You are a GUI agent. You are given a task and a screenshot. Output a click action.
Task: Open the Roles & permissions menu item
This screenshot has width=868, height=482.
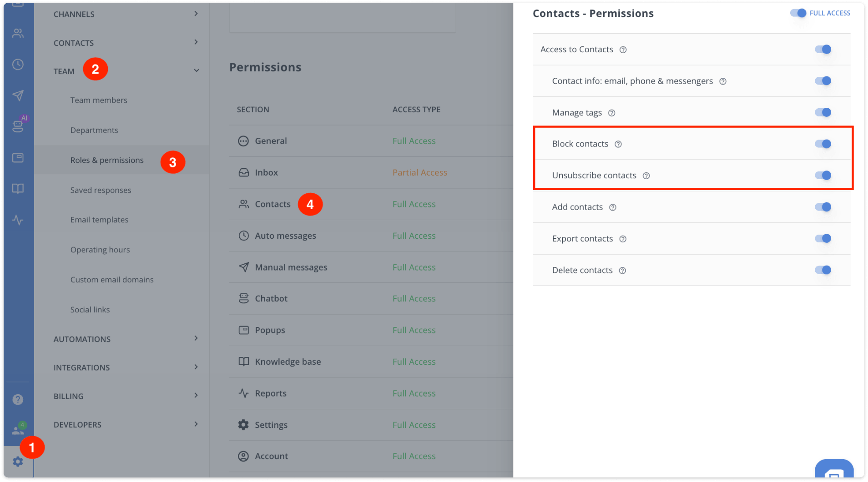point(106,160)
